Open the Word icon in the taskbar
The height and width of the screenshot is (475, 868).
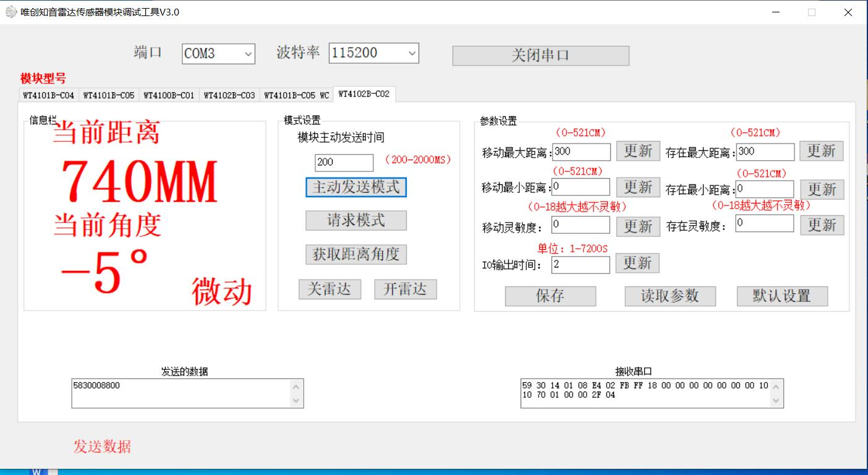point(36,472)
